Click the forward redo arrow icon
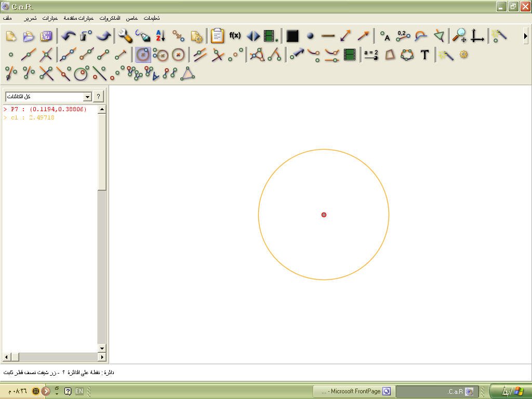 pyautogui.click(x=103, y=36)
